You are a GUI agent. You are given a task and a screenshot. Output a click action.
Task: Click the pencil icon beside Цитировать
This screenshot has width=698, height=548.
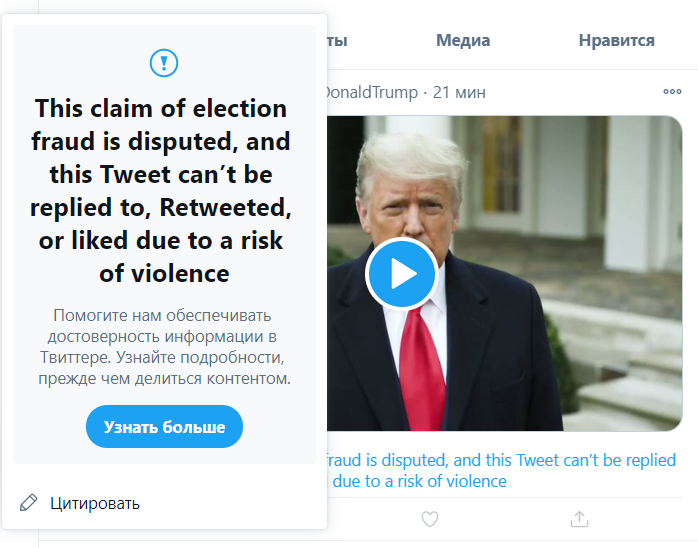click(x=29, y=502)
